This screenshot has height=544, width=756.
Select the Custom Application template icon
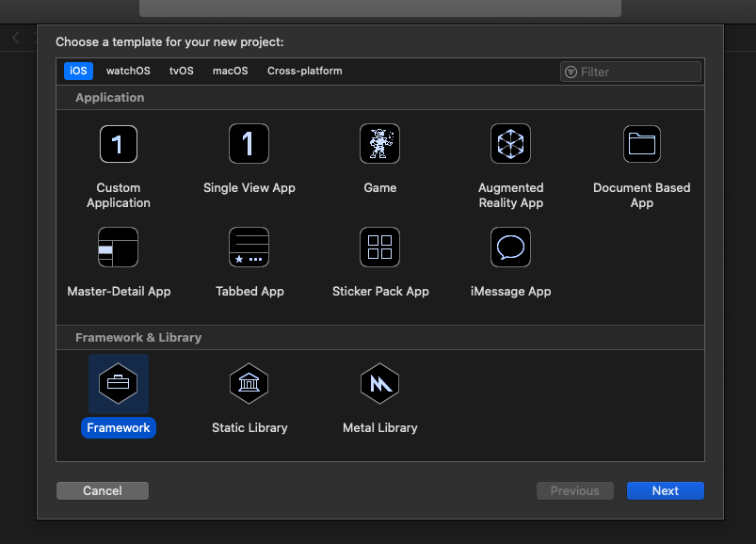point(118,144)
